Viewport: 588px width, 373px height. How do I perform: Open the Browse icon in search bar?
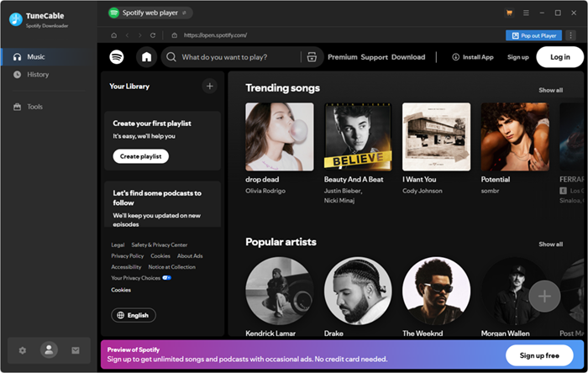click(312, 57)
